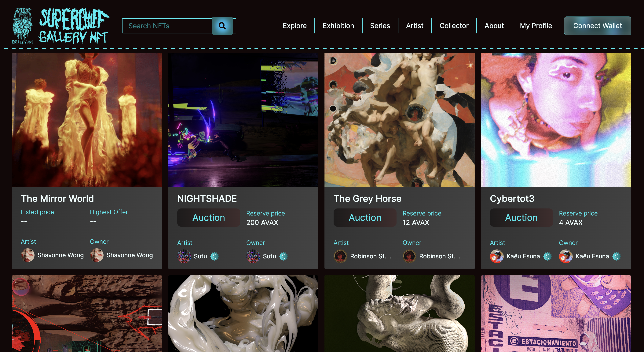Open Superchief Gallery NFT wordmark logo
Viewport: 644px width, 352px height.
[74, 26]
